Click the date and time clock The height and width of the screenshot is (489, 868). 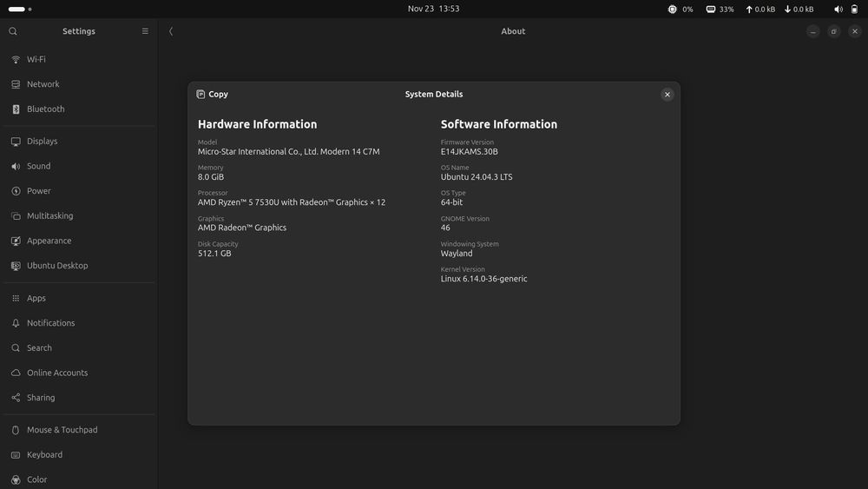coord(433,9)
